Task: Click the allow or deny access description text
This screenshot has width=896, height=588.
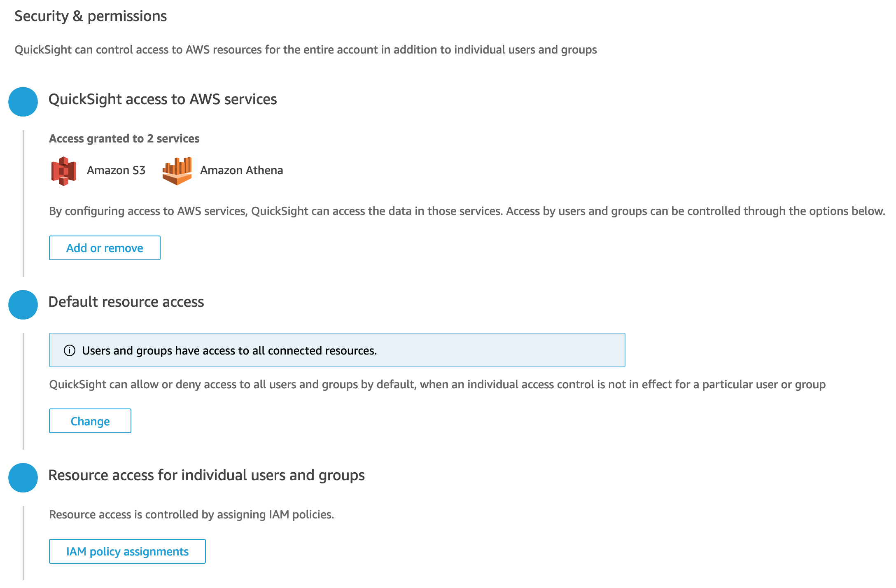Action: (x=437, y=384)
